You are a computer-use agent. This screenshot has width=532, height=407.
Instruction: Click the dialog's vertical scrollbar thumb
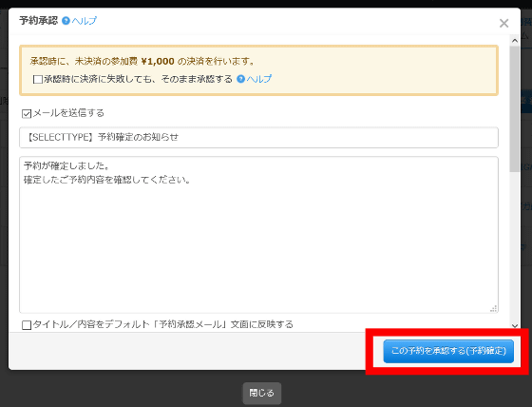point(515,108)
